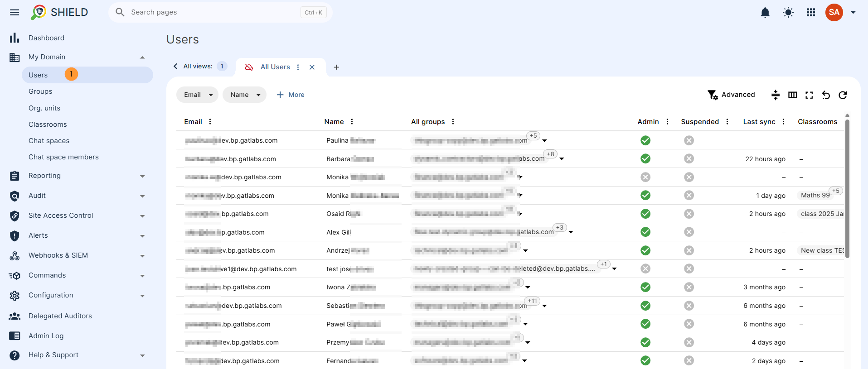Expand the Audit section
The image size is (868, 369).
click(x=142, y=196)
